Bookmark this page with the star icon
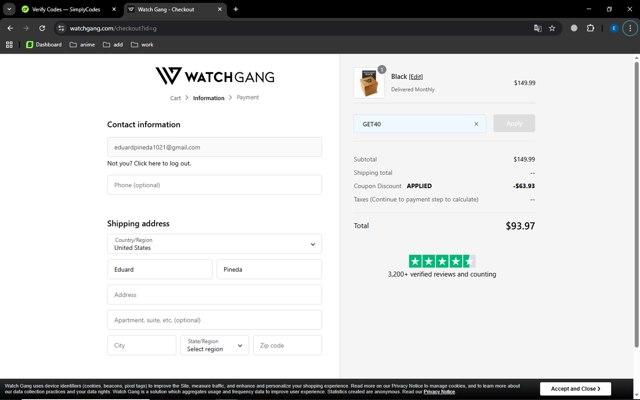The height and width of the screenshot is (400, 640). pos(552,28)
